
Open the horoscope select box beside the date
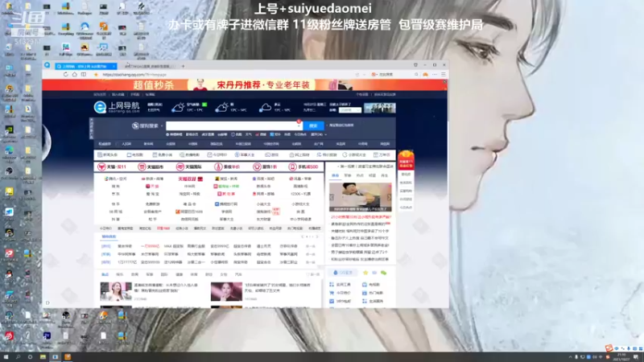point(349,110)
